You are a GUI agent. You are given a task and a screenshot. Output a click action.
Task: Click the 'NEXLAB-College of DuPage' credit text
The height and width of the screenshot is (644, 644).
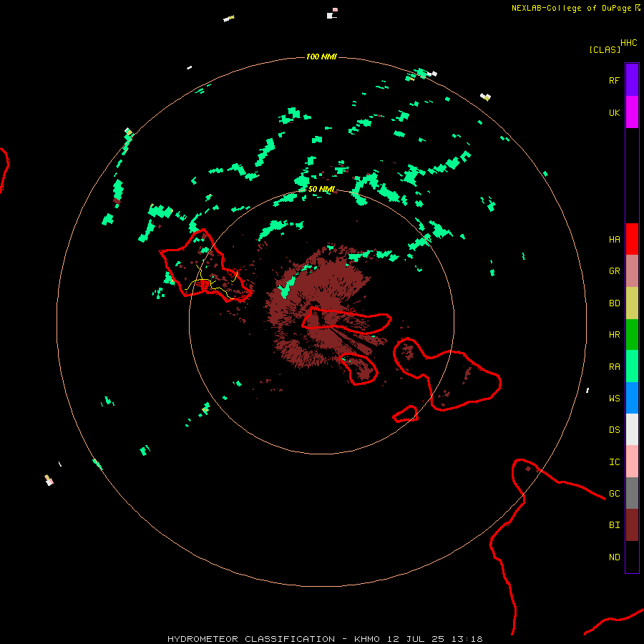tap(571, 8)
